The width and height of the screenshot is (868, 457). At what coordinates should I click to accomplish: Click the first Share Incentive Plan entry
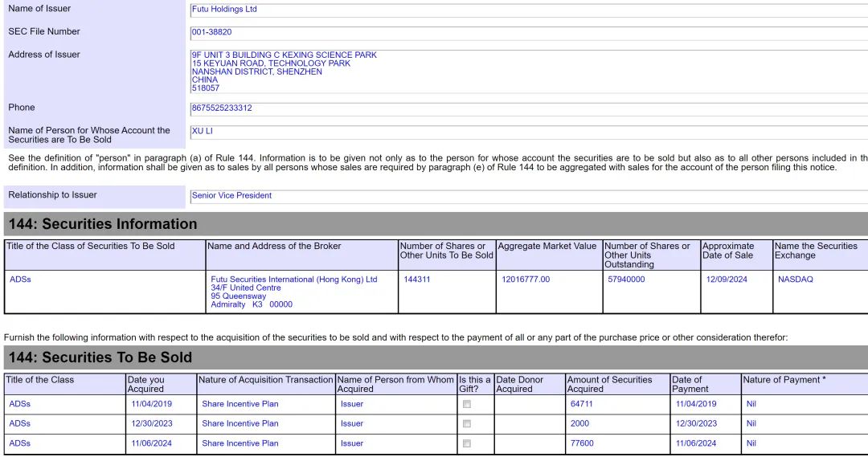(x=240, y=404)
